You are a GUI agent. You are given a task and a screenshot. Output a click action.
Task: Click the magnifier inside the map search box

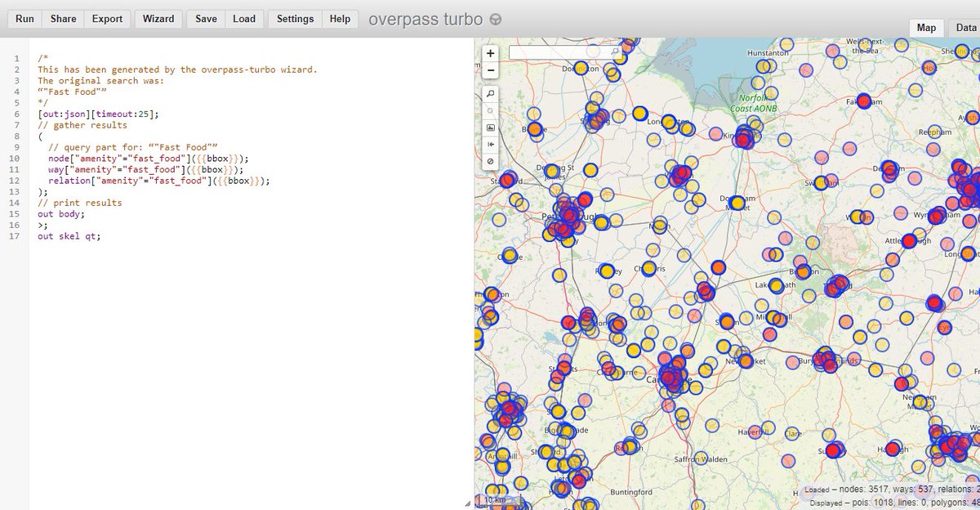click(x=615, y=51)
